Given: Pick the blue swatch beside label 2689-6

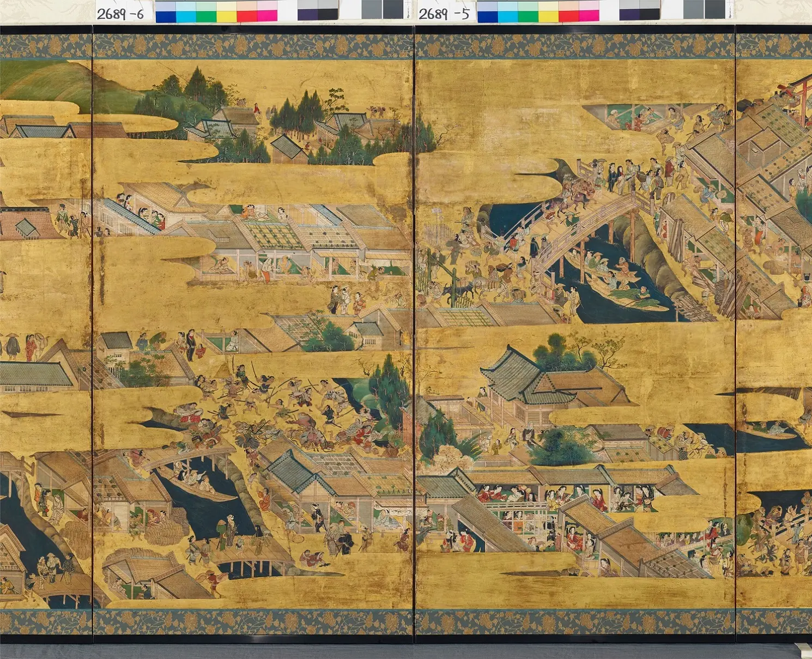Looking at the screenshot, I should coord(166,11).
